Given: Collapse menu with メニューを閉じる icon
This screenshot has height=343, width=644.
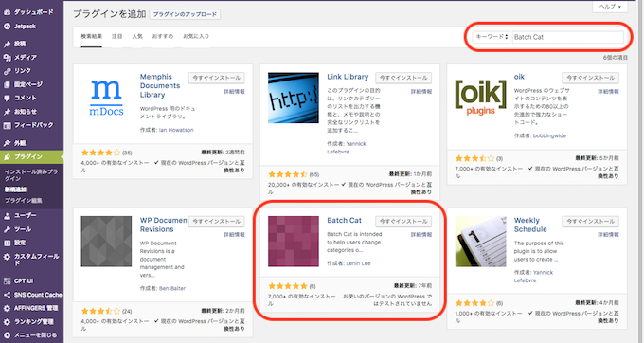Looking at the screenshot, I should [x=7, y=335].
